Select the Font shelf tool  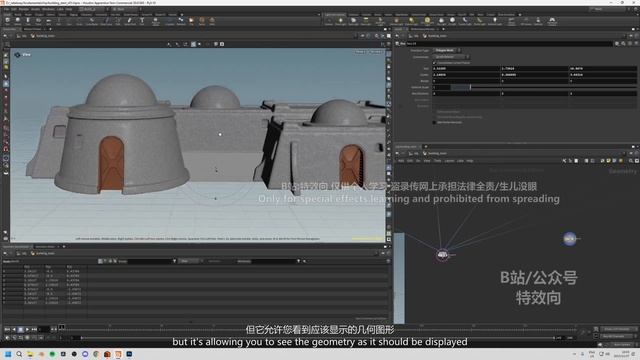click(x=142, y=21)
